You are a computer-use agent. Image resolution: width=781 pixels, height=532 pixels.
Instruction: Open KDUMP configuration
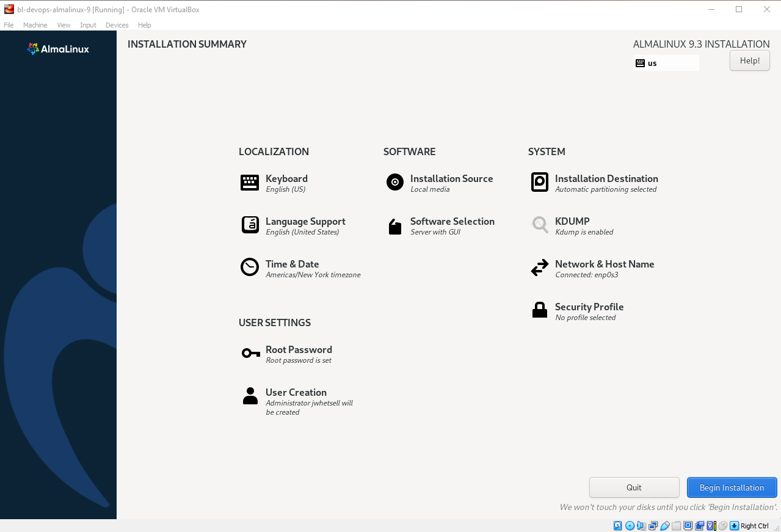click(572, 221)
